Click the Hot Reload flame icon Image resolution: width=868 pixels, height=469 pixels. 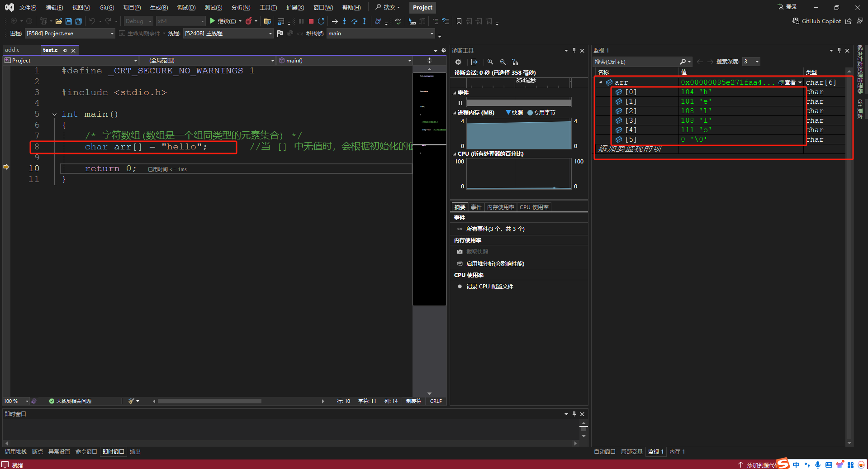point(249,21)
